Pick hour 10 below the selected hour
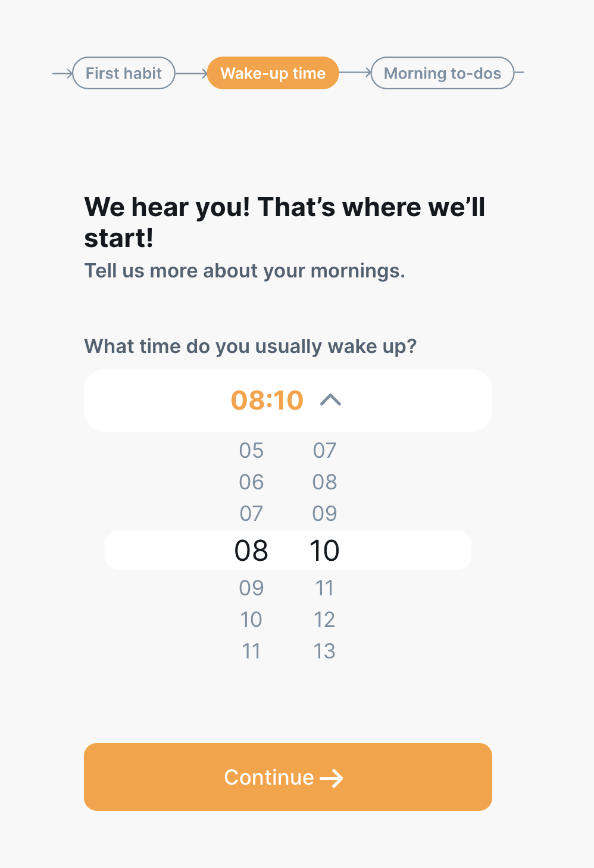Image resolution: width=594 pixels, height=868 pixels. pos(251,620)
